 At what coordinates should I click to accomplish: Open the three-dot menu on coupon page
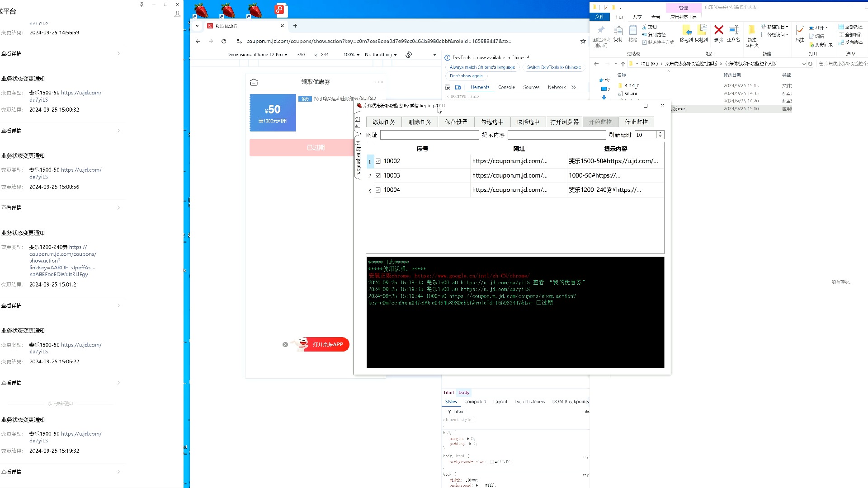[379, 82]
